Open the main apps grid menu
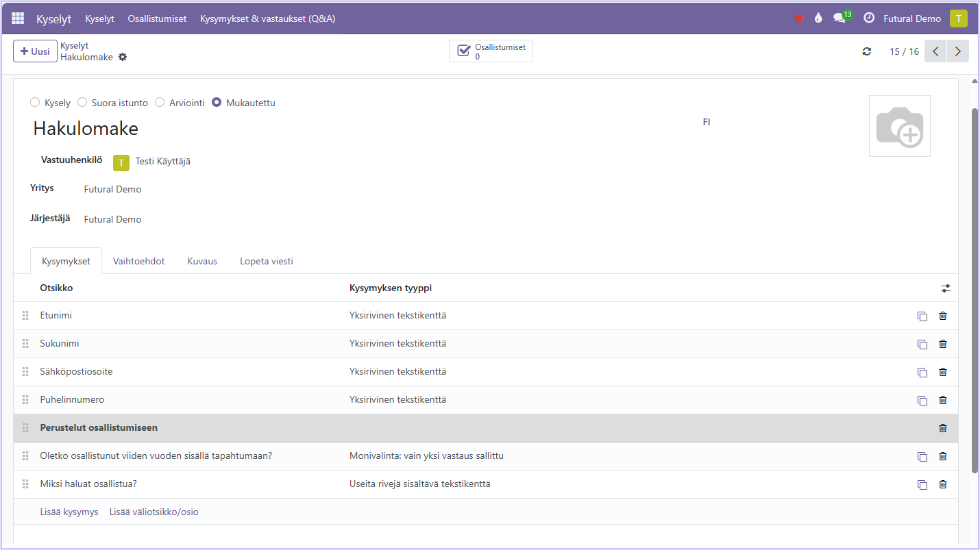 click(x=18, y=18)
